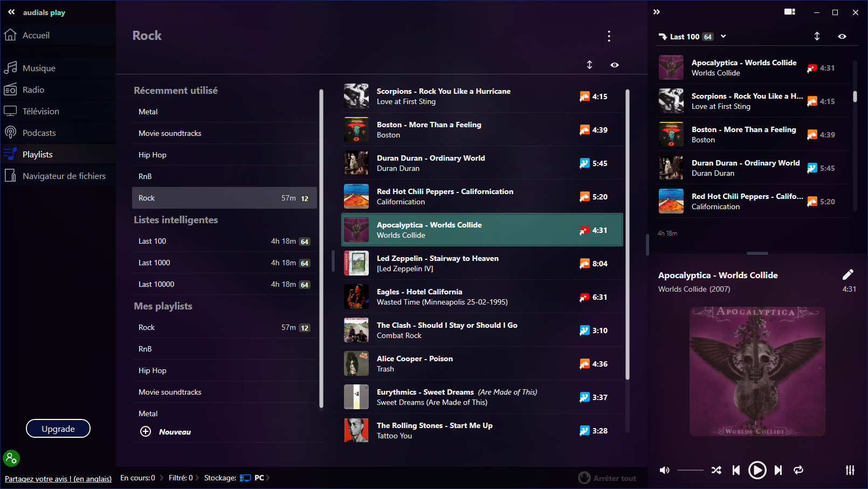Open the Radio section

click(x=33, y=90)
